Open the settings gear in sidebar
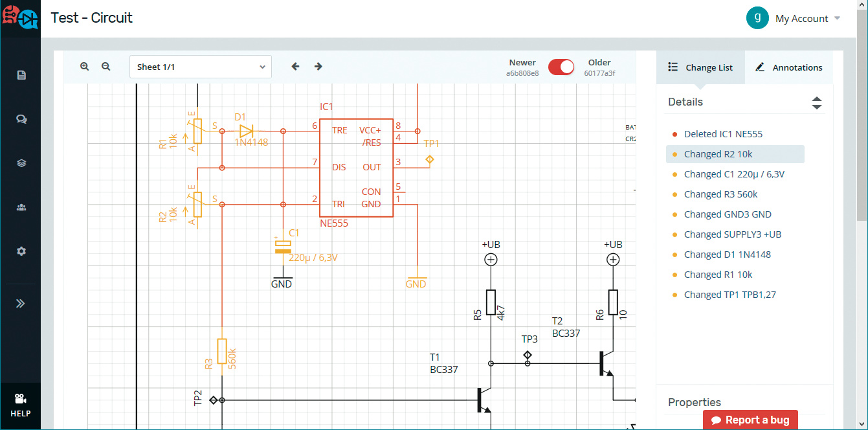868x430 pixels. pyautogui.click(x=21, y=251)
